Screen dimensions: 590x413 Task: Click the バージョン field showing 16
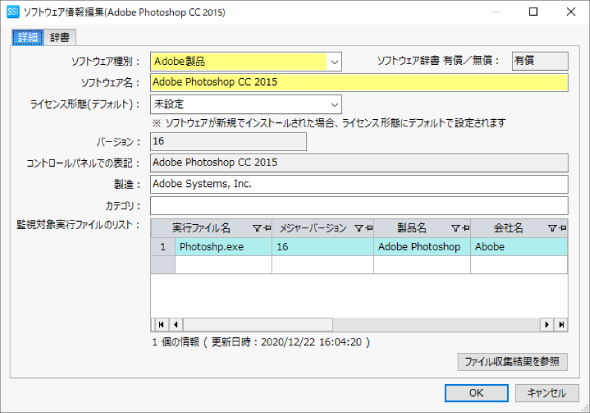(228, 141)
